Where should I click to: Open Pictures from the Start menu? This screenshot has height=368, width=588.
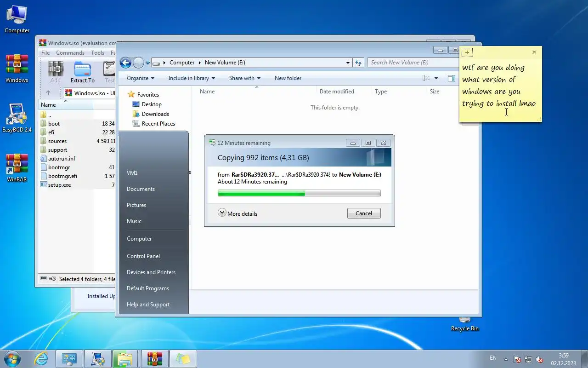point(136,205)
